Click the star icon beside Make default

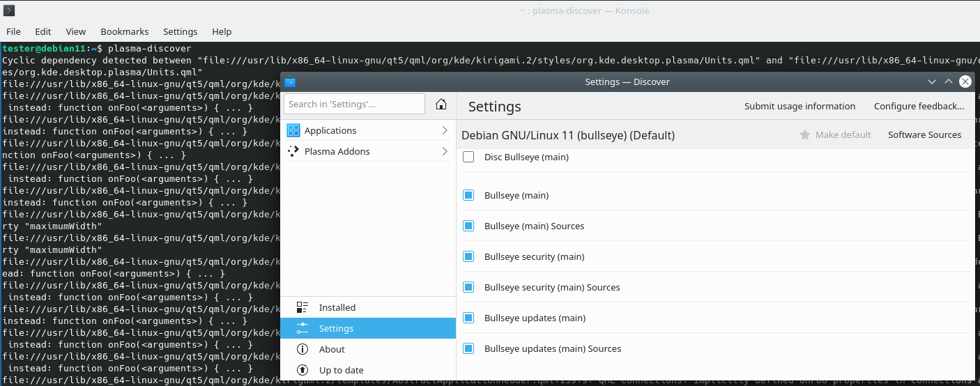pyautogui.click(x=805, y=134)
